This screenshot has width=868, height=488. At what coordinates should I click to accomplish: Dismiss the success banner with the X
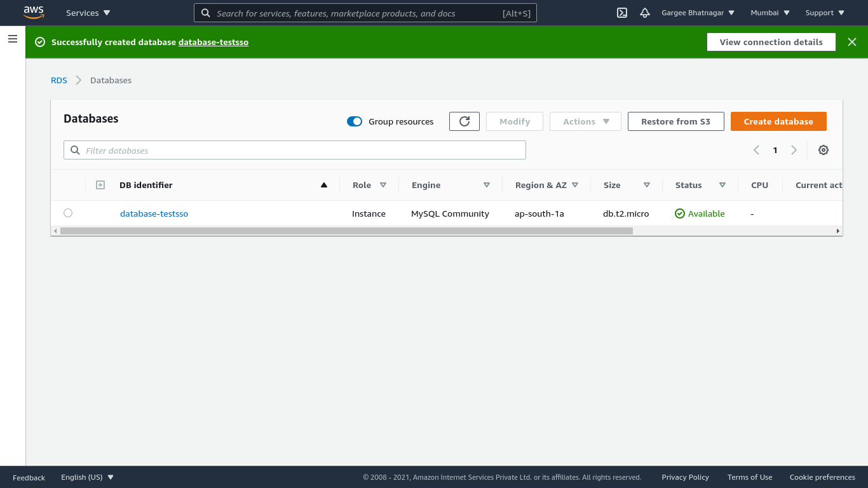pyautogui.click(x=852, y=42)
